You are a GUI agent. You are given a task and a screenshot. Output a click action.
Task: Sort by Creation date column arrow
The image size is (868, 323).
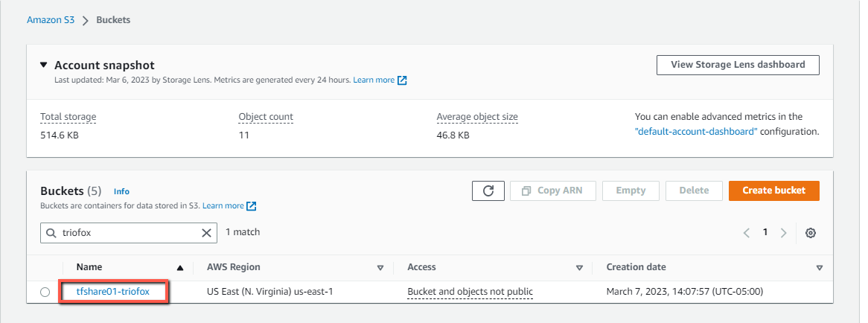pyautogui.click(x=820, y=268)
